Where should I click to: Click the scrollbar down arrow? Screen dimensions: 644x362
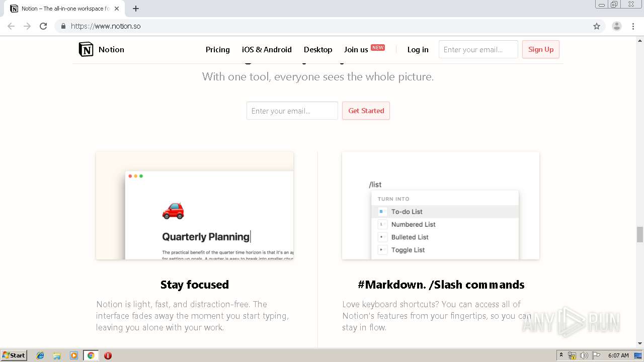click(640, 343)
